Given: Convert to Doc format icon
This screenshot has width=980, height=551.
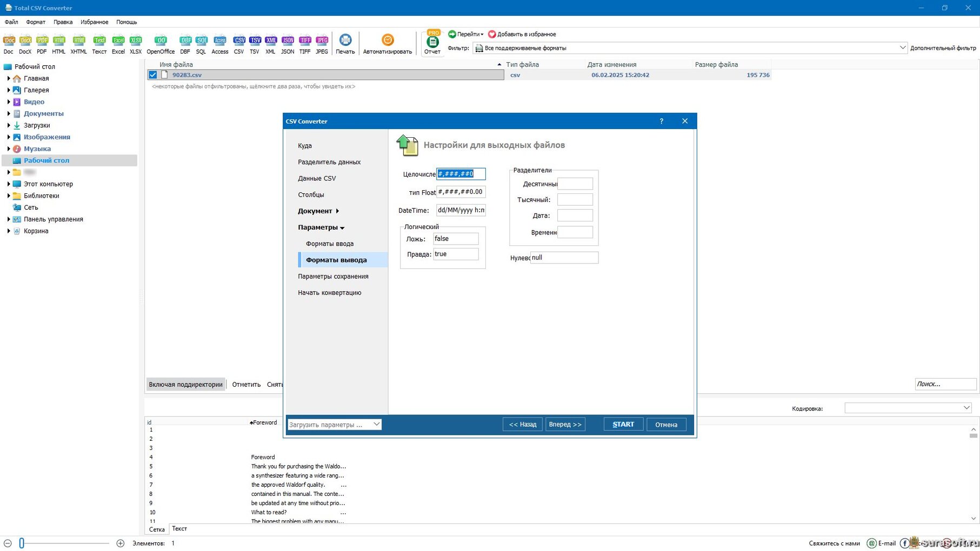Looking at the screenshot, I should (9, 44).
